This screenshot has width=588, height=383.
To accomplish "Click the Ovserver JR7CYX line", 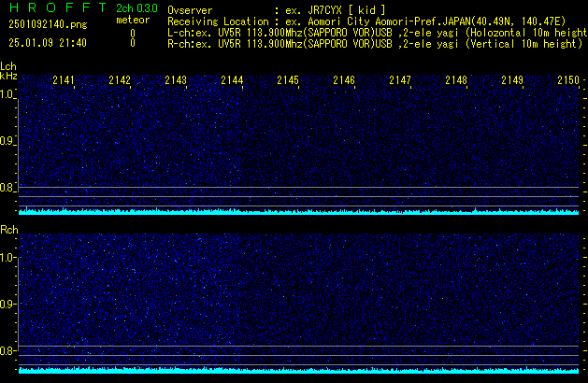I will coord(277,10).
